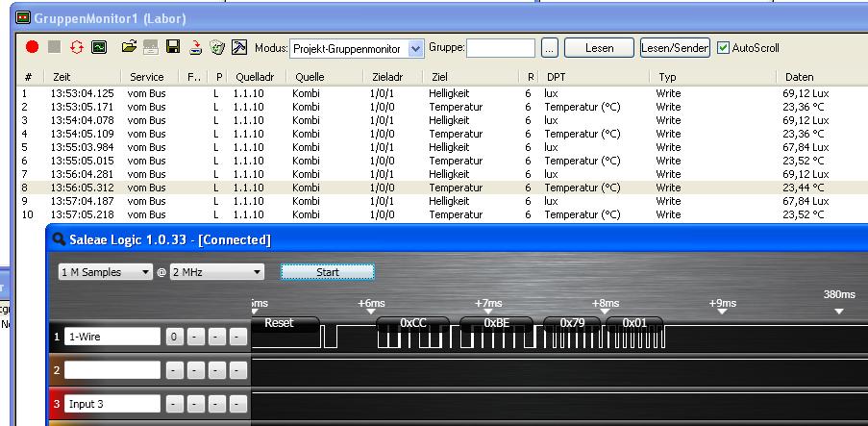Click the floppy disk save icon
This screenshot has width=868, height=426.
coord(173,47)
